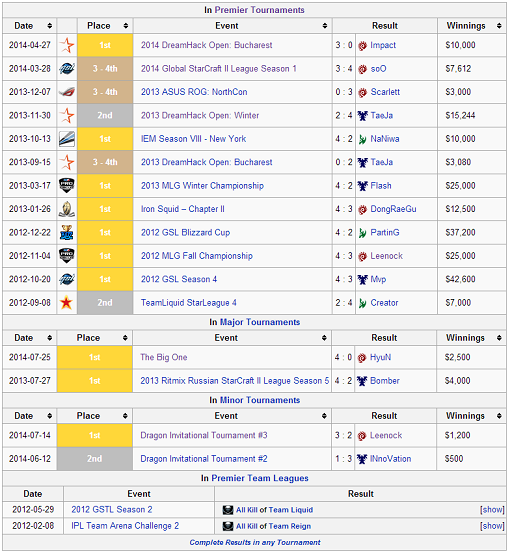Click DreamHack logo in 2013-11-30 row
Screen dimensions: 510x554
pyautogui.click(x=67, y=116)
